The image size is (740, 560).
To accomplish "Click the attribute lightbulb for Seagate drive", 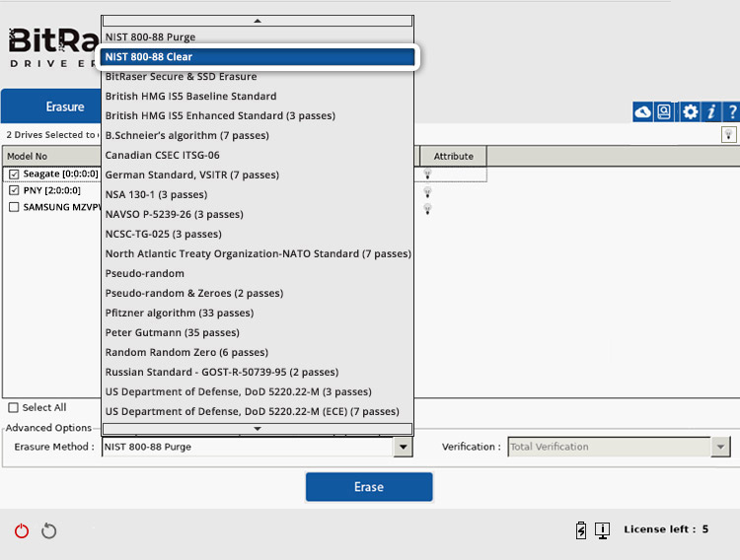I will pos(427,175).
